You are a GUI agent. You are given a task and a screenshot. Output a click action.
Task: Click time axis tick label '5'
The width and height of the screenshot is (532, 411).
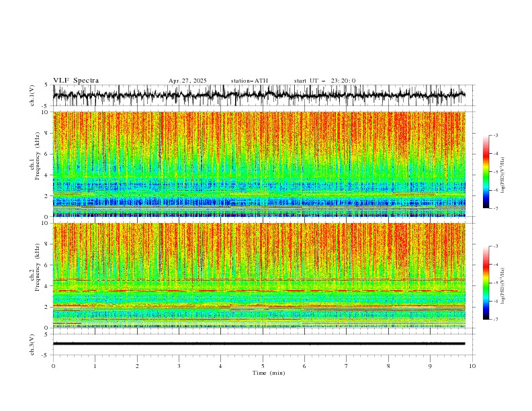click(x=263, y=366)
